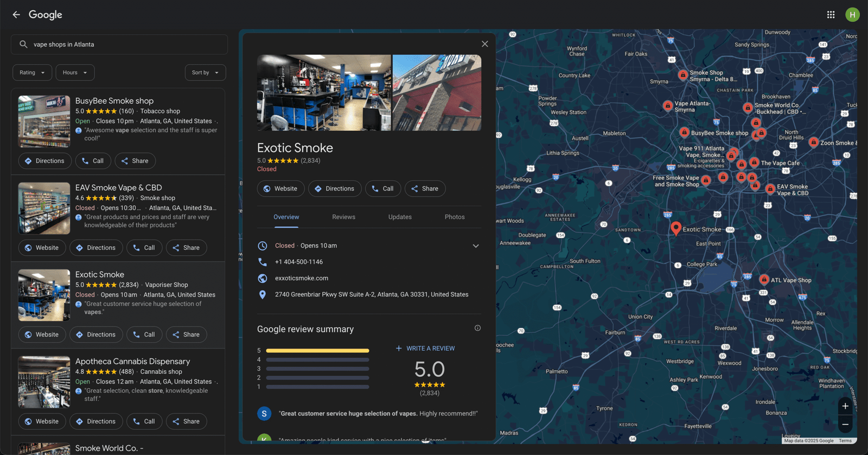Click Directions button in Exotic Smoke panel
Viewport: 868px width, 455px height.
pos(335,188)
